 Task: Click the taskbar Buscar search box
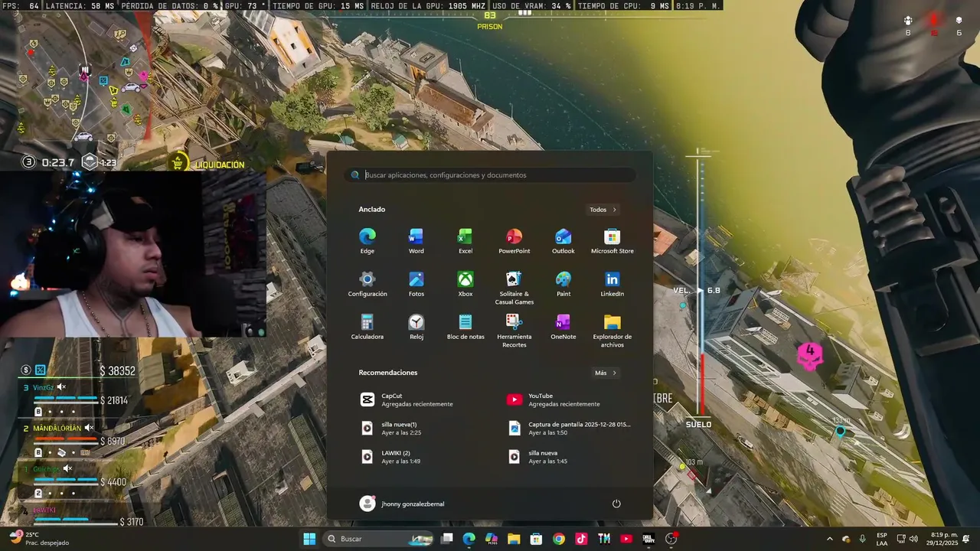(x=378, y=539)
